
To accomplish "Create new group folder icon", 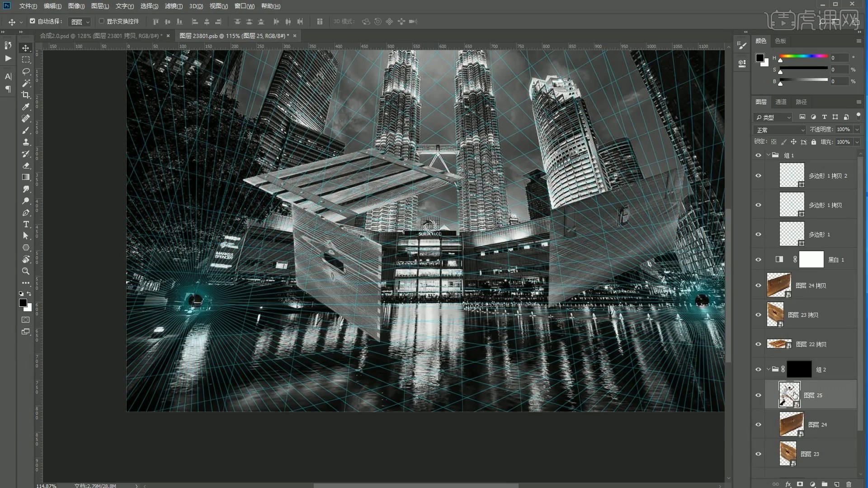I will pos(825,484).
